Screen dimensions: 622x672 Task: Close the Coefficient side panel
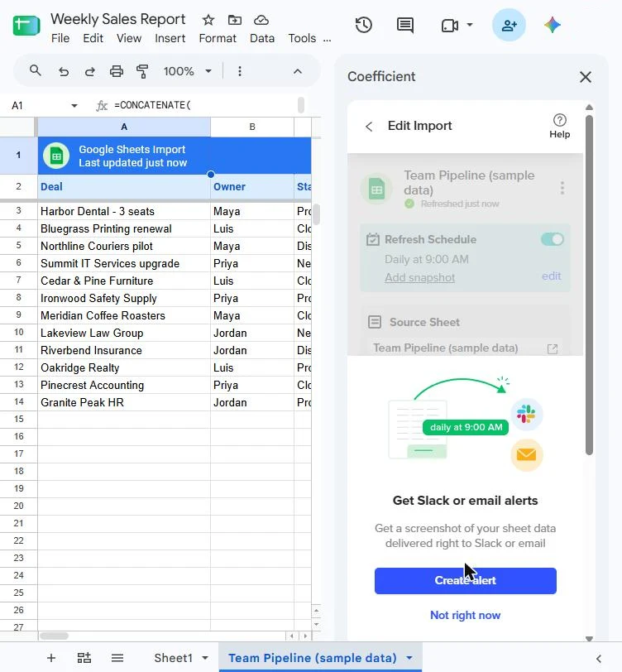point(585,77)
